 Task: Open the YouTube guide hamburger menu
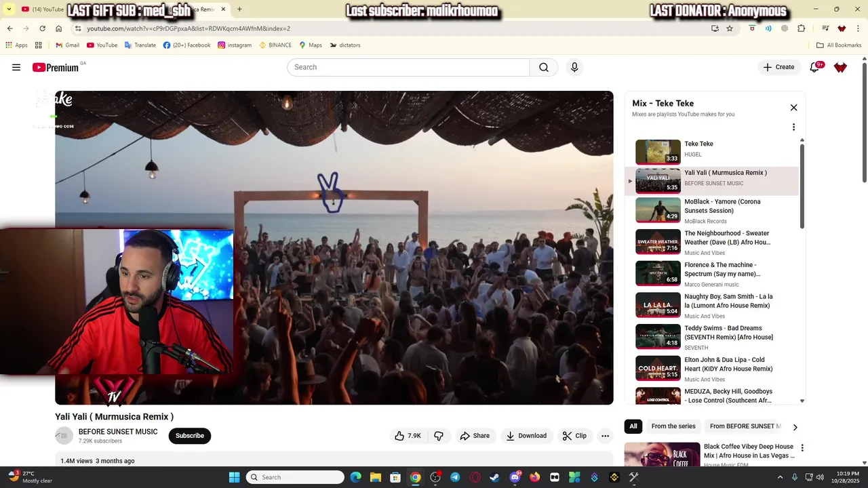16,67
